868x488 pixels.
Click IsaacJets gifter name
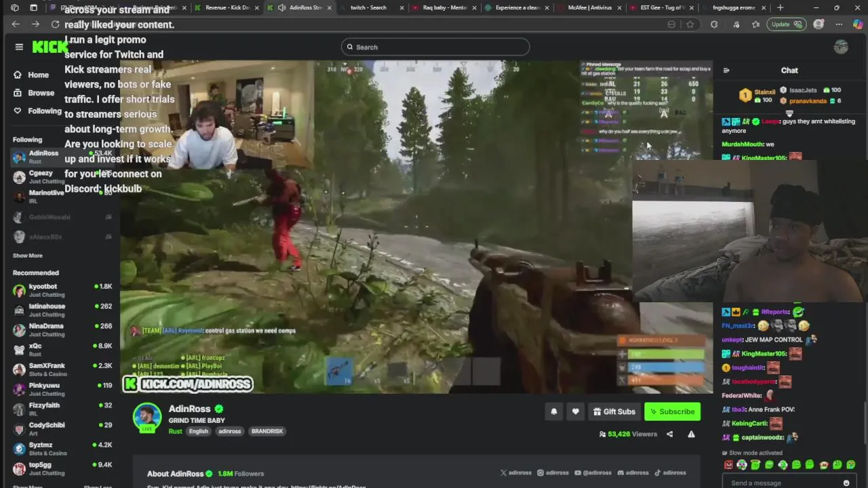803,90
